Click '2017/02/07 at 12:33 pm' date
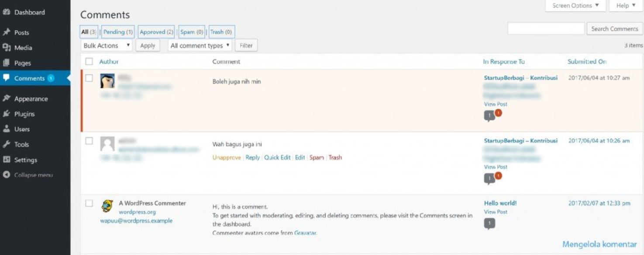This screenshot has width=644, height=255. [x=599, y=203]
